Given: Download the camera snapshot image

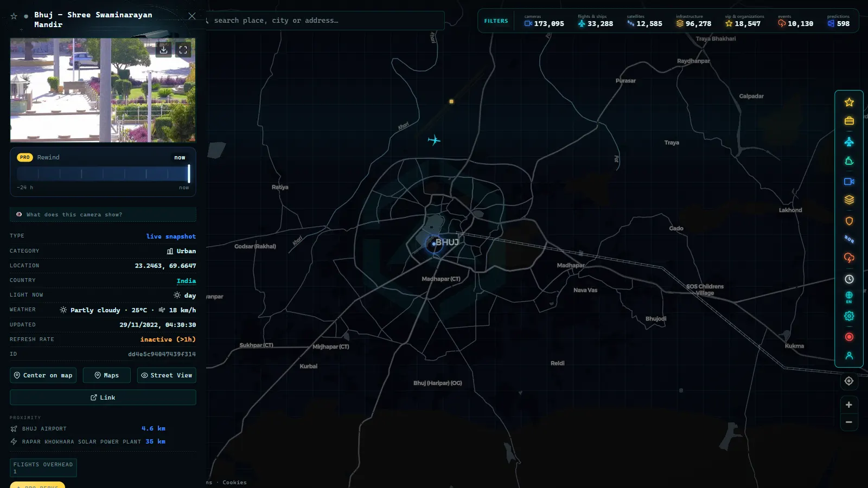Looking at the screenshot, I should point(163,50).
